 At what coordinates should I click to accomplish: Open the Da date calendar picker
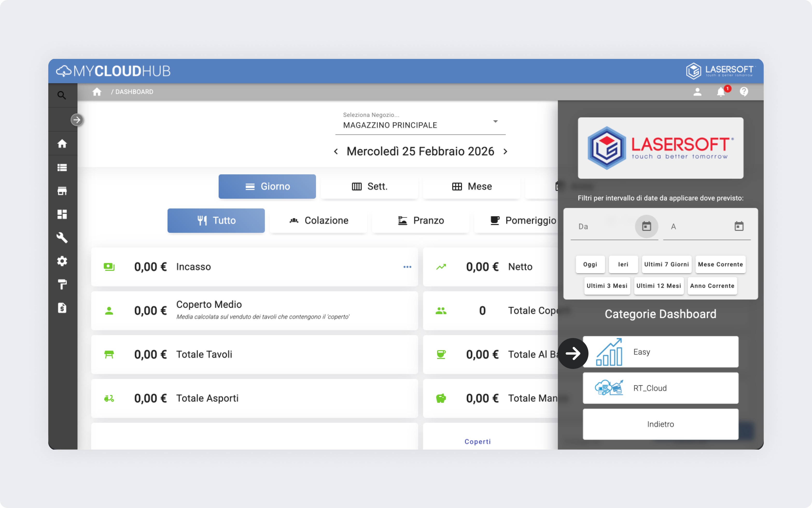646,226
